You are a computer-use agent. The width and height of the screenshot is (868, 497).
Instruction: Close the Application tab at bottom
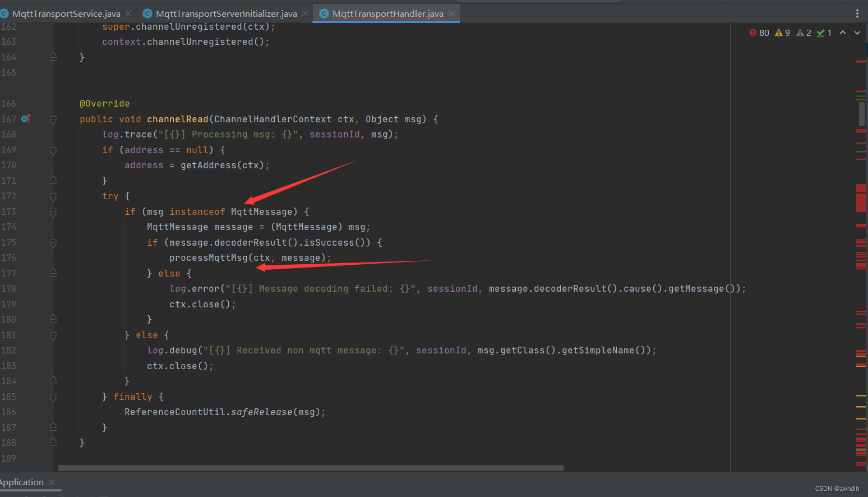[52, 482]
